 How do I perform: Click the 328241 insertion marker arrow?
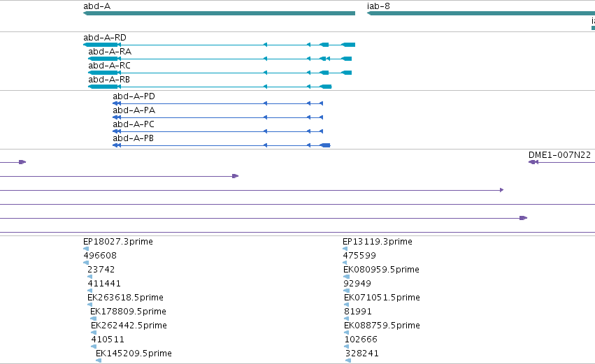(x=348, y=361)
